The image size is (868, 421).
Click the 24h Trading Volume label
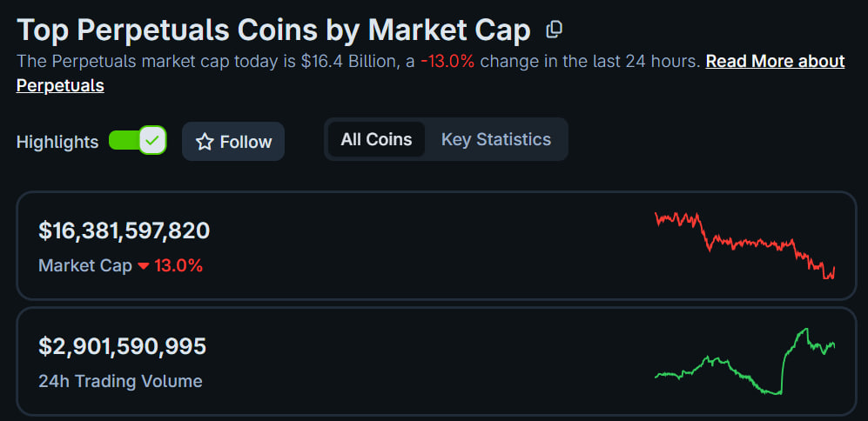click(x=120, y=381)
